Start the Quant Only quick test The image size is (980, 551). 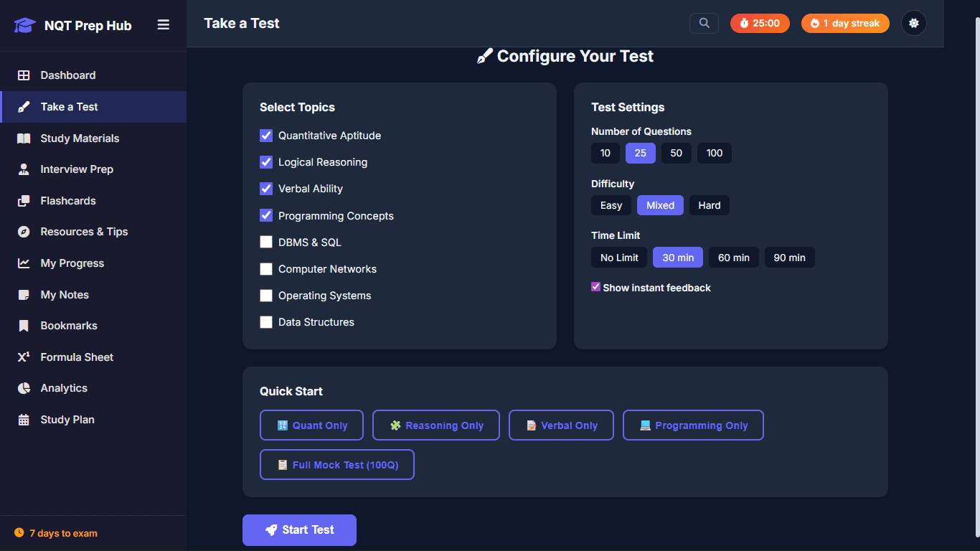click(311, 425)
